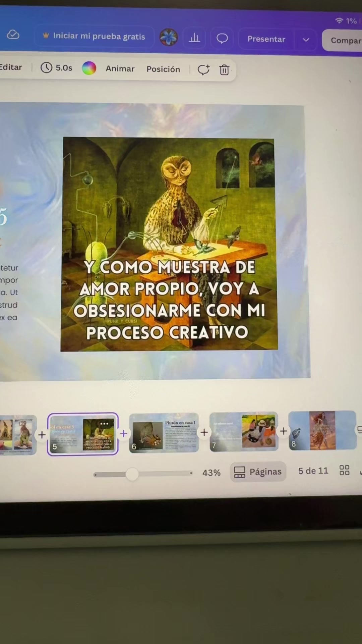
Task: Open the user profile flower avatar
Action: click(169, 37)
